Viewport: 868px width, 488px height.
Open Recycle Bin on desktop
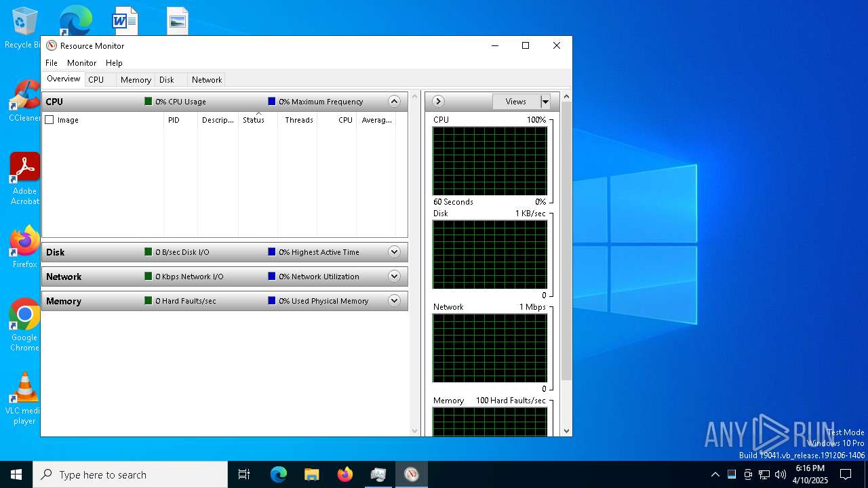[x=23, y=28]
